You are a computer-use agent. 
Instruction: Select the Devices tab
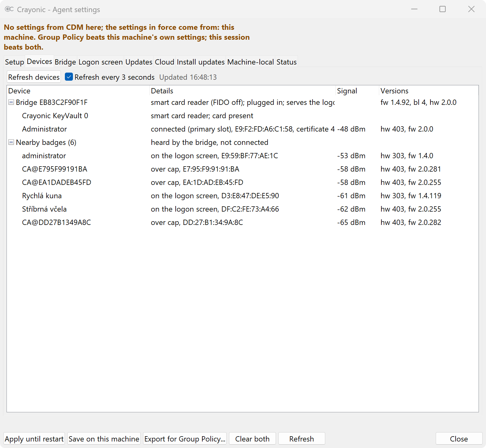pos(39,61)
